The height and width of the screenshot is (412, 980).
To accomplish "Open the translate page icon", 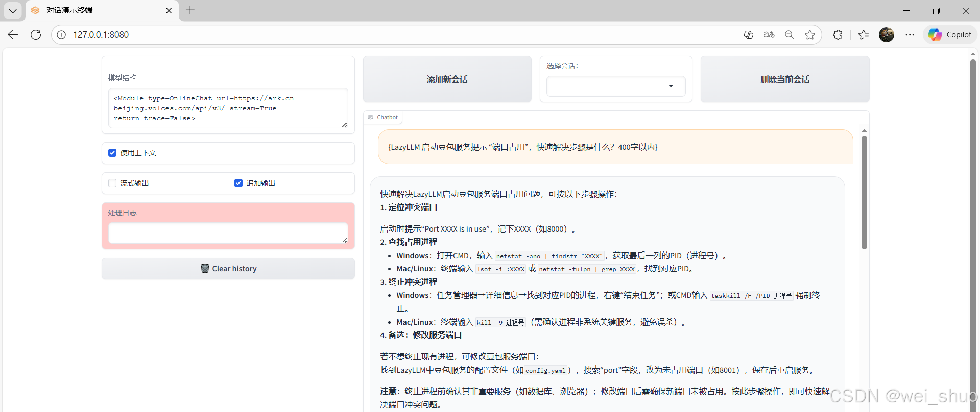I will 769,35.
